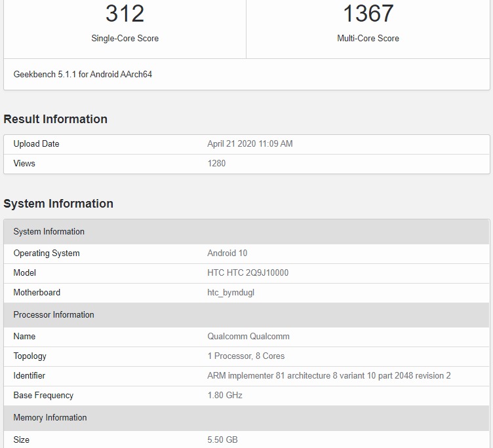The width and height of the screenshot is (493, 448).
Task: Click the Multi-Core Score label
Action: 368,39
